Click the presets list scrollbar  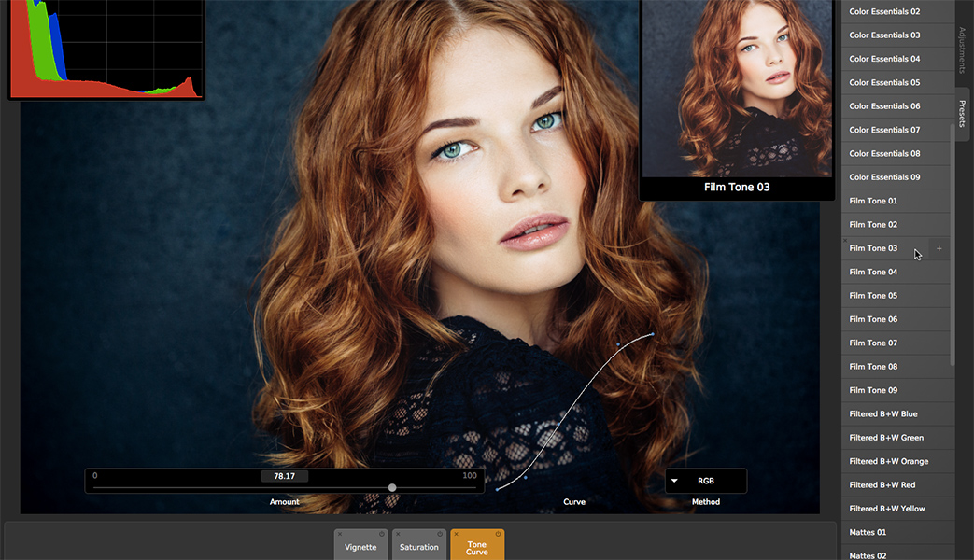click(x=952, y=243)
